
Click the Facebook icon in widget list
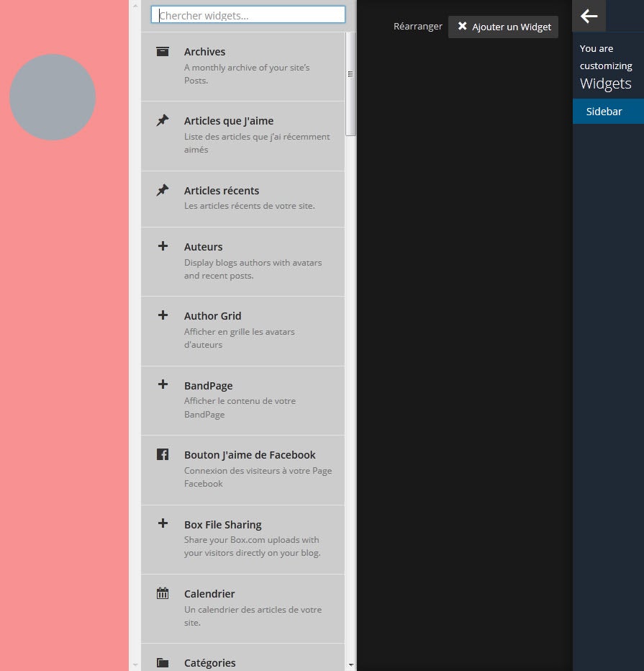(163, 455)
